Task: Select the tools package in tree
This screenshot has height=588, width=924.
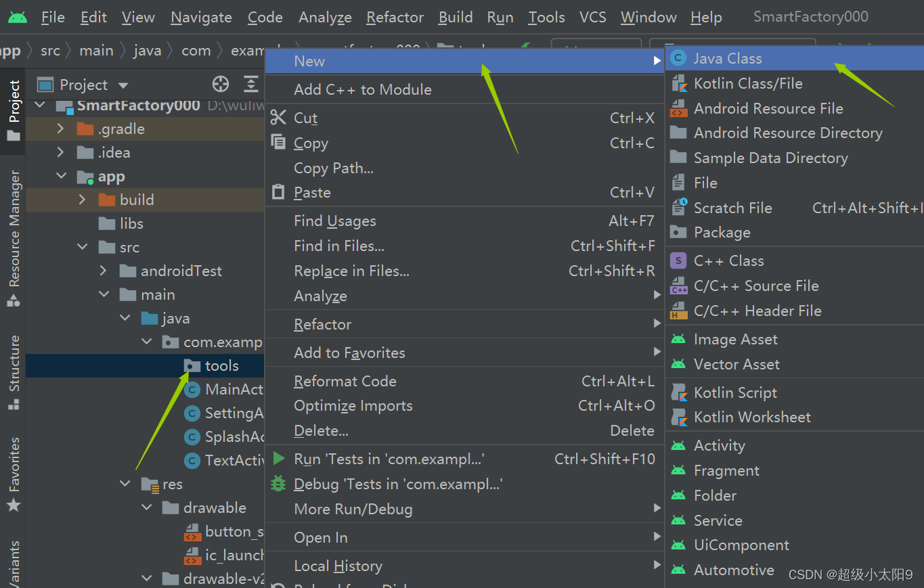Action: click(221, 365)
